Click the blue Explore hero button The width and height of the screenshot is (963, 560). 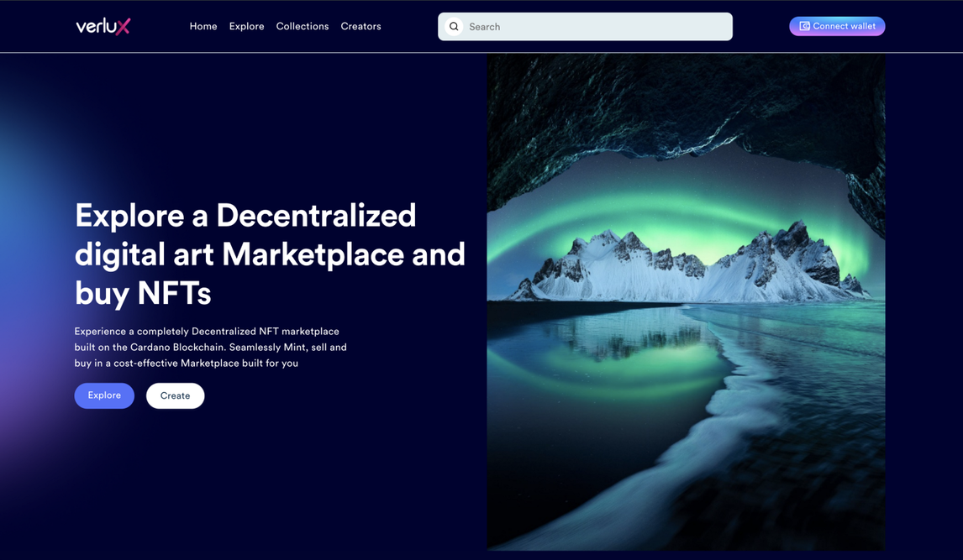point(104,395)
